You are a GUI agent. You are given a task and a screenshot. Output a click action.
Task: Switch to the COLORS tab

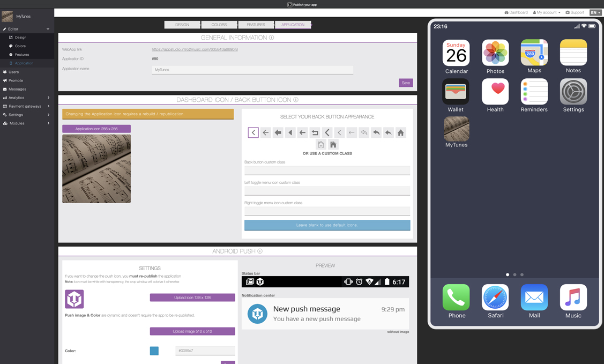click(219, 25)
